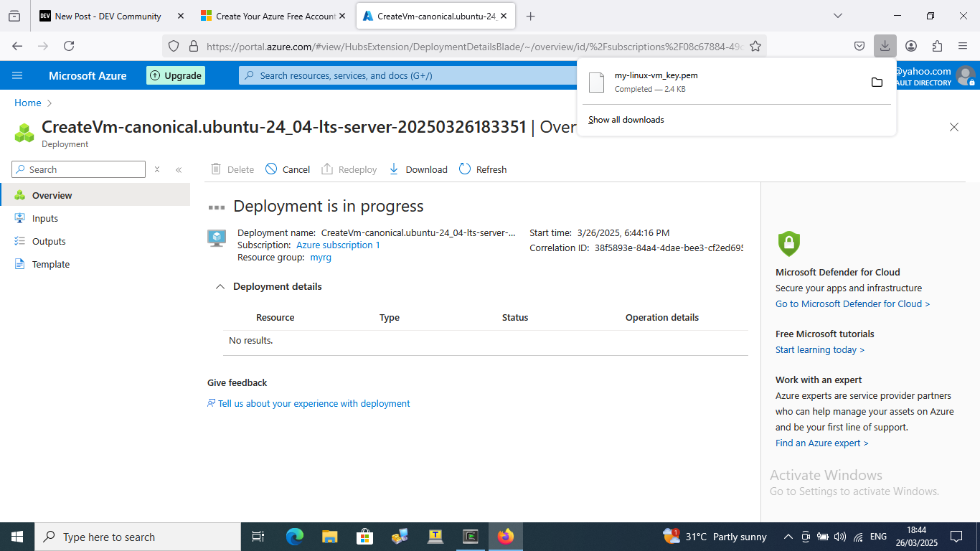
Task: Open the Firefox extensions icon
Action: click(937, 46)
